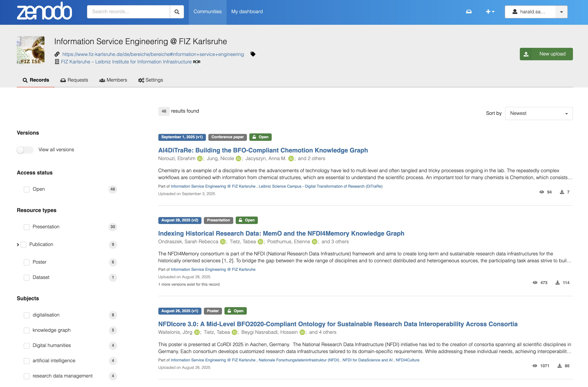Click ORCID icon next to Waitelonis, Jörg
The width and height of the screenshot is (588, 387).
pos(197,332)
